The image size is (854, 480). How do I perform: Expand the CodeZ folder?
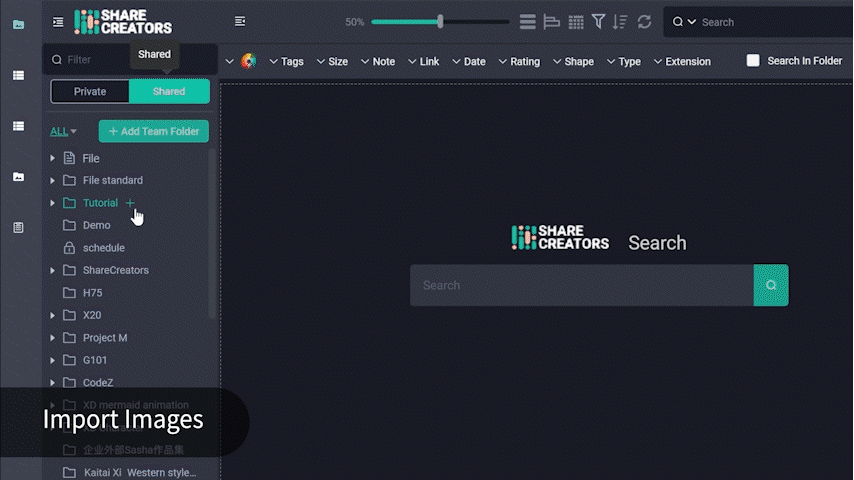coord(52,382)
